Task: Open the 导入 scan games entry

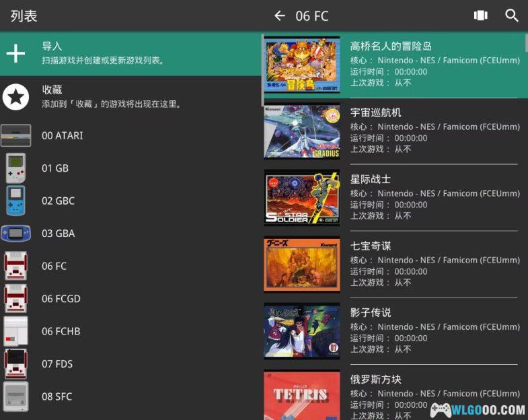Action: coord(130,54)
